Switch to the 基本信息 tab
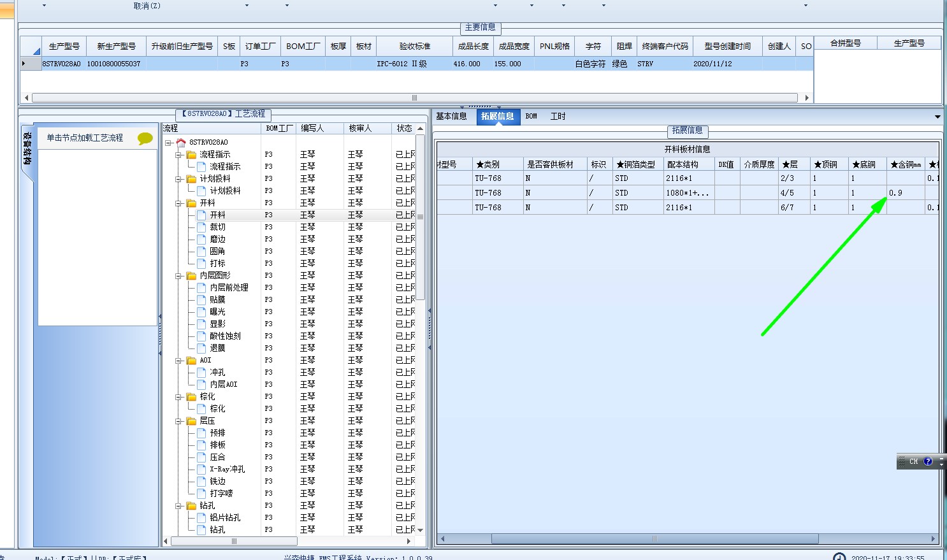Viewport: 947px width, 560px height. pos(452,116)
